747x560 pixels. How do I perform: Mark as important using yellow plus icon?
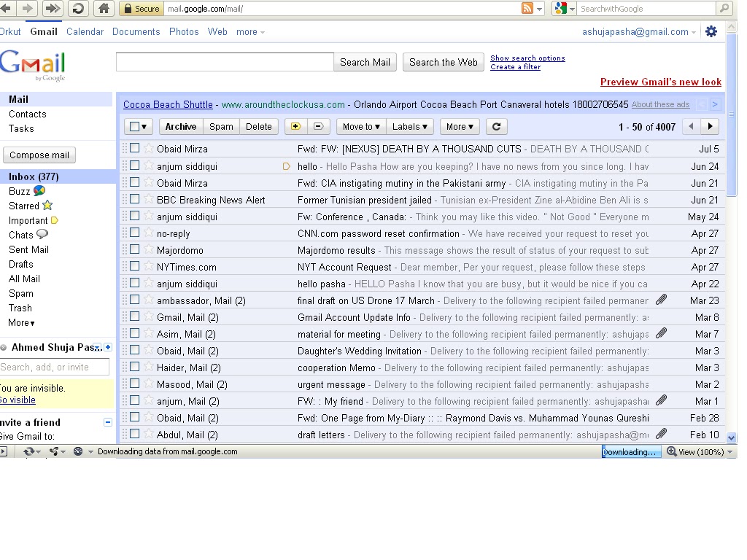(x=296, y=126)
